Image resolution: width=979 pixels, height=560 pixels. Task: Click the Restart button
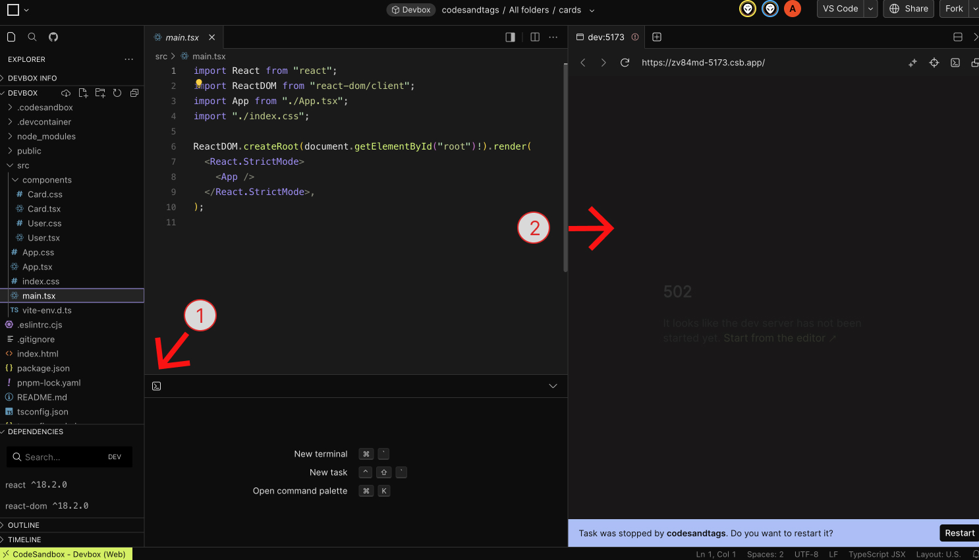(x=959, y=533)
